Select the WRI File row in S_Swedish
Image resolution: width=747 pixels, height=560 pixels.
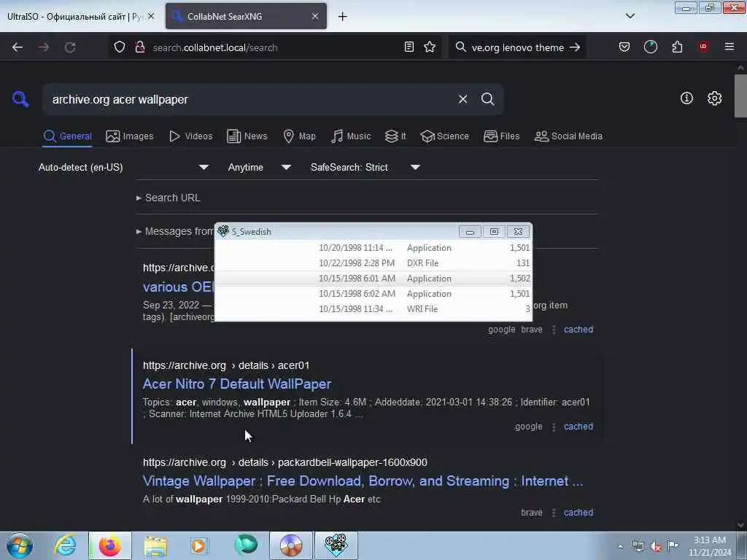tap(373, 309)
